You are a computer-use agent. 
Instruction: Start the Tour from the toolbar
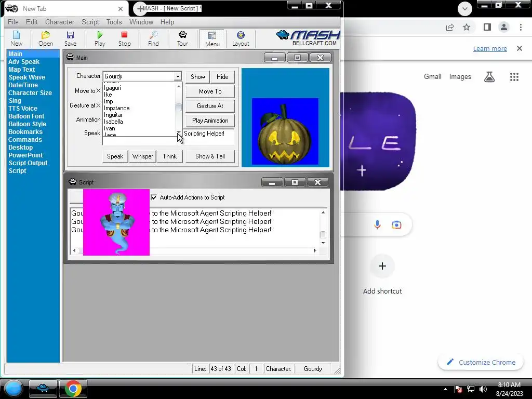pyautogui.click(x=182, y=38)
